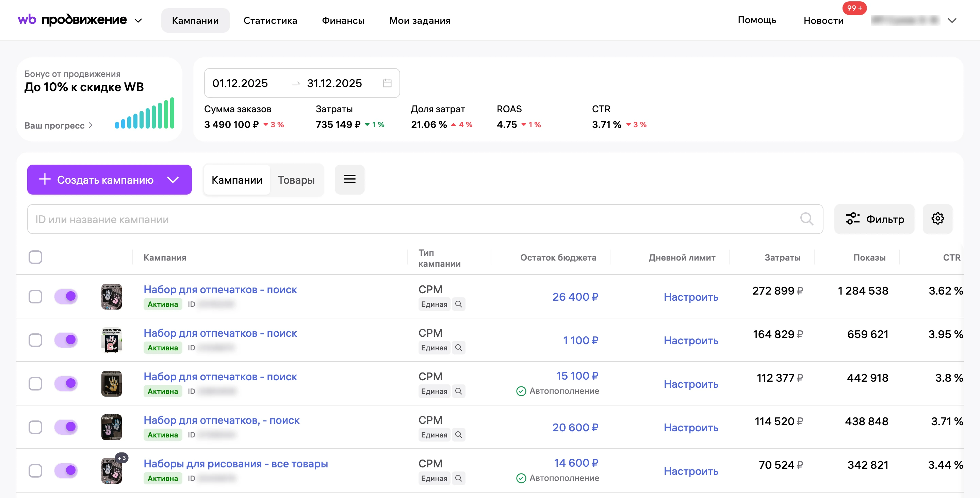The height and width of the screenshot is (498, 980).
Task: Tick the select-all checkbox in table header
Action: tap(35, 257)
